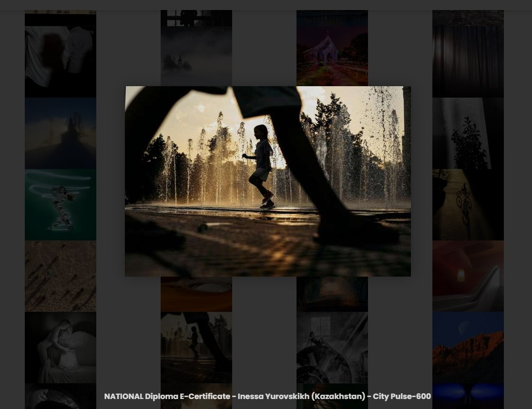Viewport: 532px width, 409px height.
Task: Open the aerial beach with boats thumbnail
Action: tap(60, 276)
